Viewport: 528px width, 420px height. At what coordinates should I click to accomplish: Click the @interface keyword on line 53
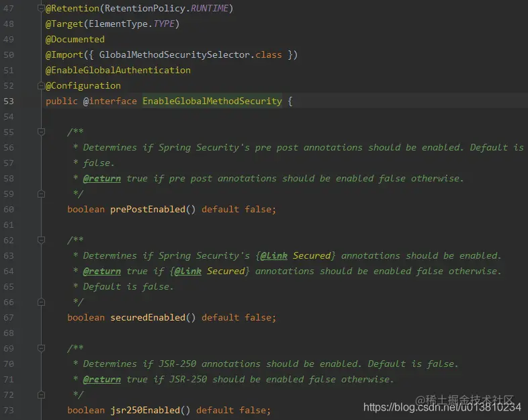pos(109,101)
